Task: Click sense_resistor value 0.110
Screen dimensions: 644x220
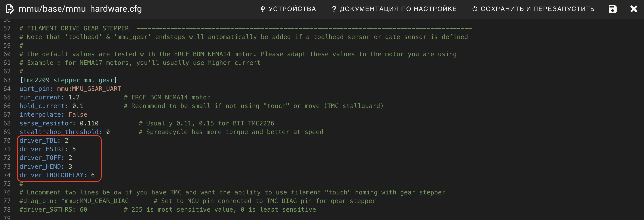Action: pyautogui.click(x=89, y=123)
